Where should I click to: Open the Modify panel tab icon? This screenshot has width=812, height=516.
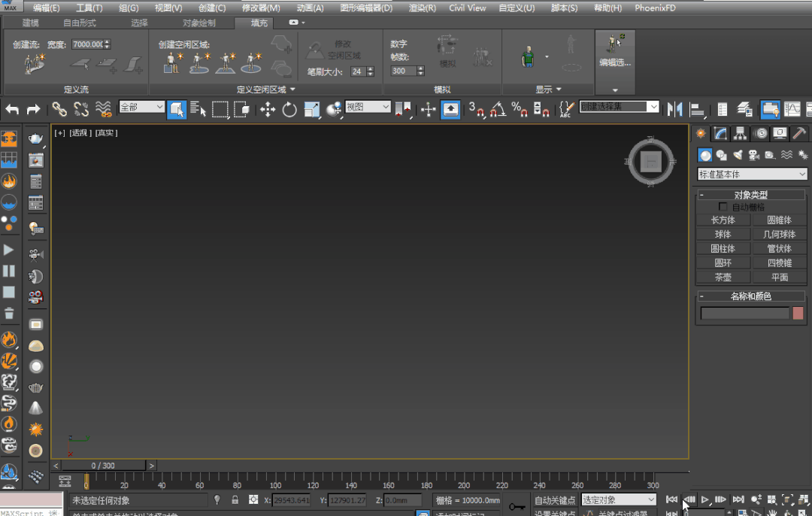[x=720, y=133]
